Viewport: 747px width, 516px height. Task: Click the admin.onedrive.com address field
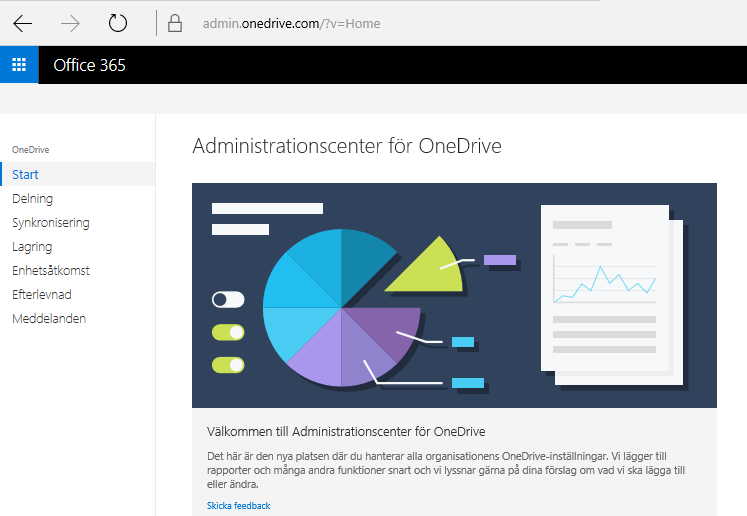pos(291,23)
